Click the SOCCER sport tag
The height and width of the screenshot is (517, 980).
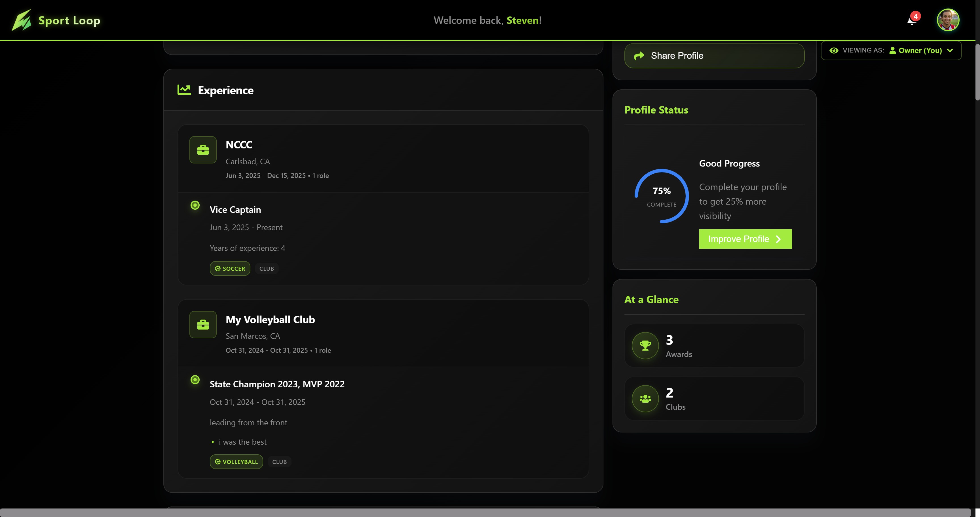pos(230,268)
